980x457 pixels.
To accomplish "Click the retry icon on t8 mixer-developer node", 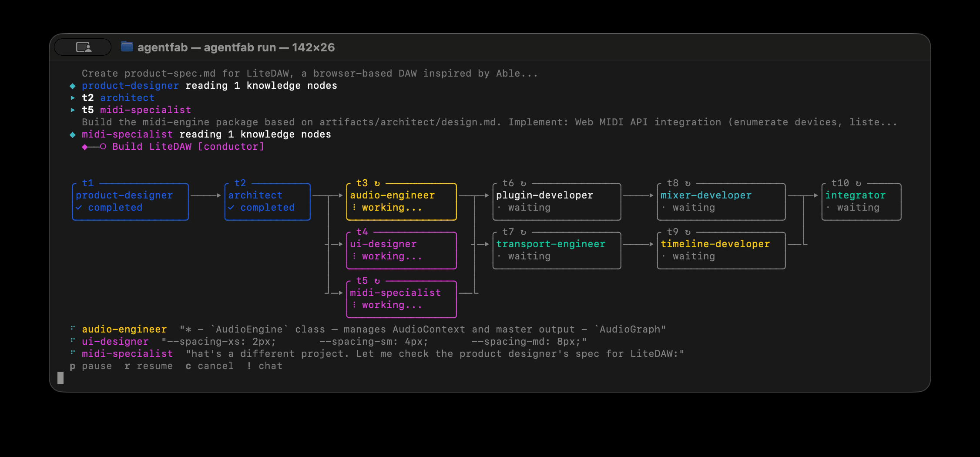I will click(688, 183).
